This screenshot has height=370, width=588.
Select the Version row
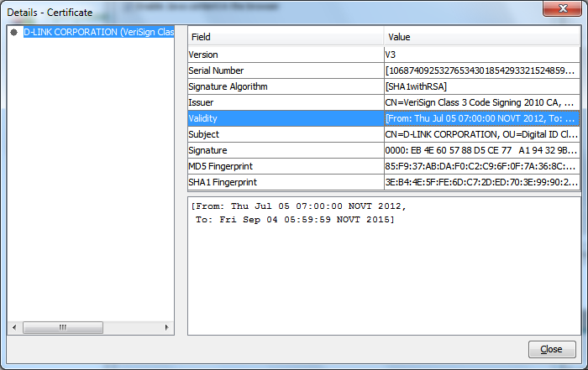pyautogui.click(x=286, y=55)
